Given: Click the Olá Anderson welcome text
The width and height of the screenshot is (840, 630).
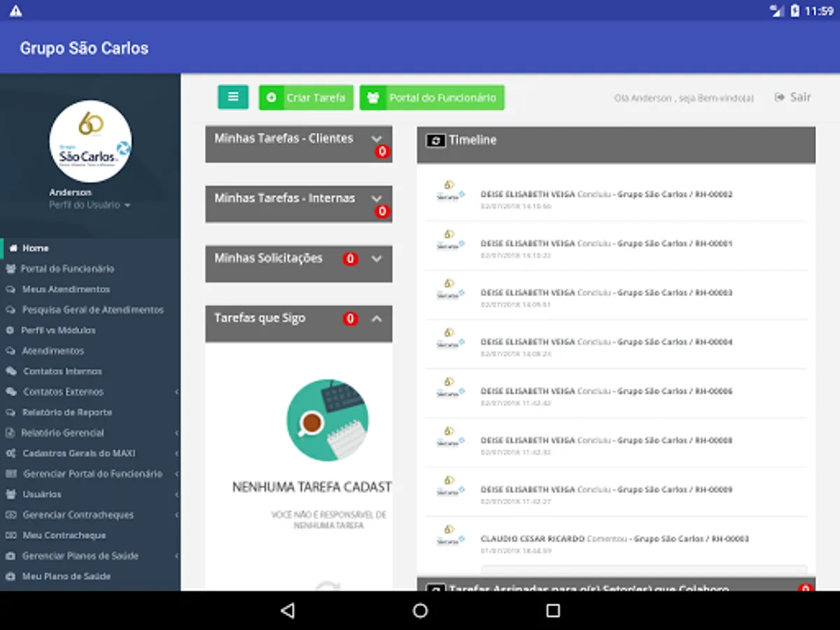Looking at the screenshot, I should [x=684, y=98].
